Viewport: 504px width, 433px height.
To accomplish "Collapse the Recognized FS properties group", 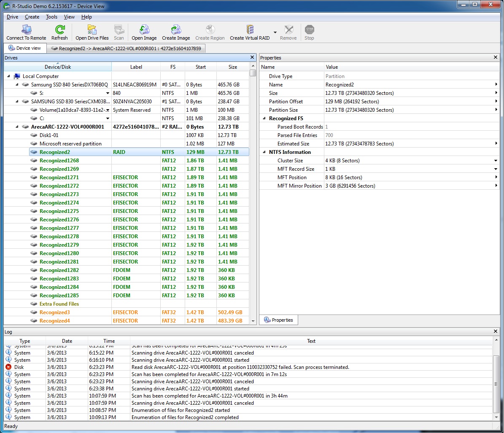I will pyautogui.click(x=264, y=118).
